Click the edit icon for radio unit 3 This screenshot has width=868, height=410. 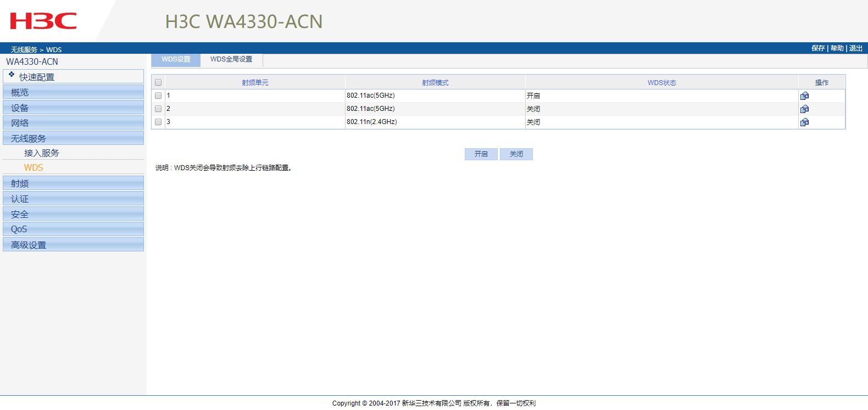[804, 122]
